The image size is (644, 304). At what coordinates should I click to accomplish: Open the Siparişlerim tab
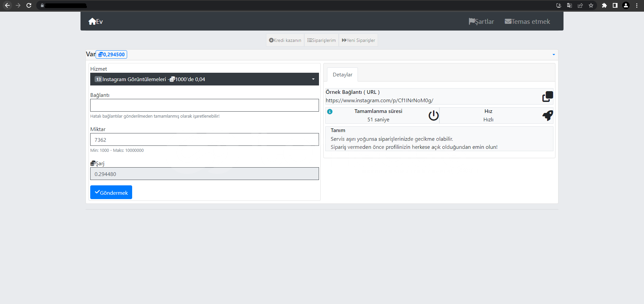point(321,40)
